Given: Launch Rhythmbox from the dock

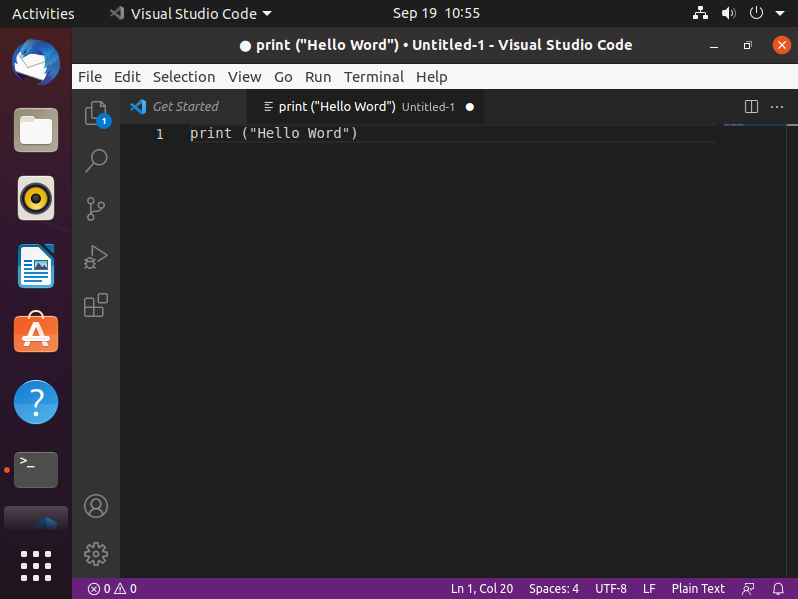Looking at the screenshot, I should 36,198.
